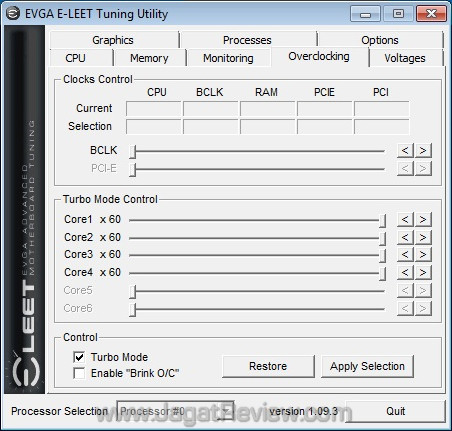Click the Core2 turbo slider thumb
Image resolution: width=452 pixels, height=431 pixels.
pyautogui.click(x=383, y=239)
